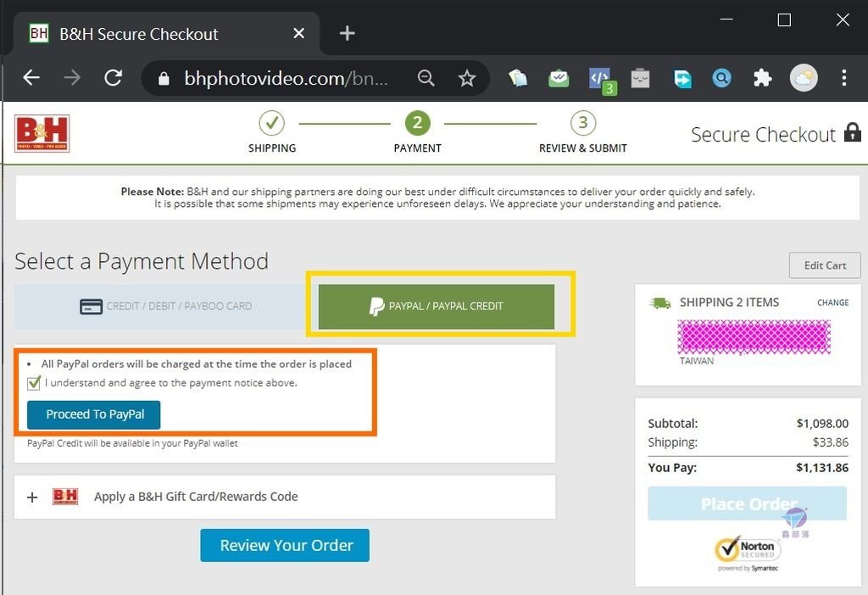Uncheck the payment notice agreement checkbox
868x595 pixels.
[34, 382]
